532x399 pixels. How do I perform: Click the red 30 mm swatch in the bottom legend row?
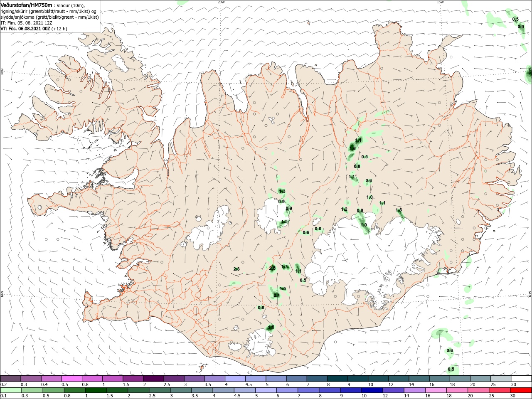521,391
